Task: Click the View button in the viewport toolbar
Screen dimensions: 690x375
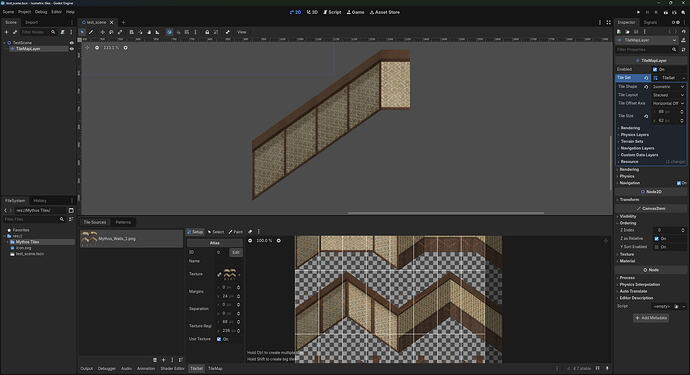Action: [x=242, y=32]
